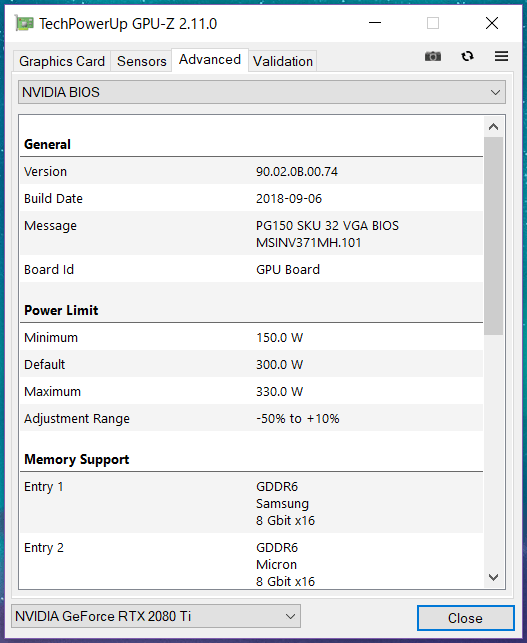
Task: Click the Close button
Action: (465, 618)
